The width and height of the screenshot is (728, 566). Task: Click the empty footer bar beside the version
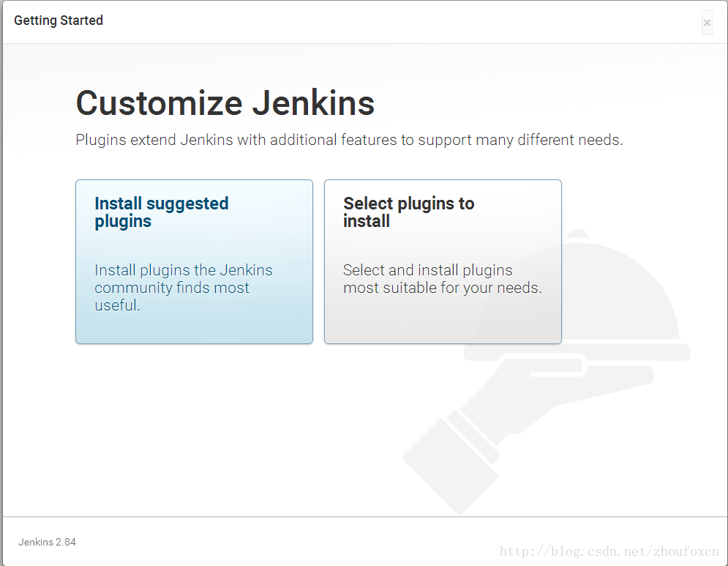[x=293, y=542]
